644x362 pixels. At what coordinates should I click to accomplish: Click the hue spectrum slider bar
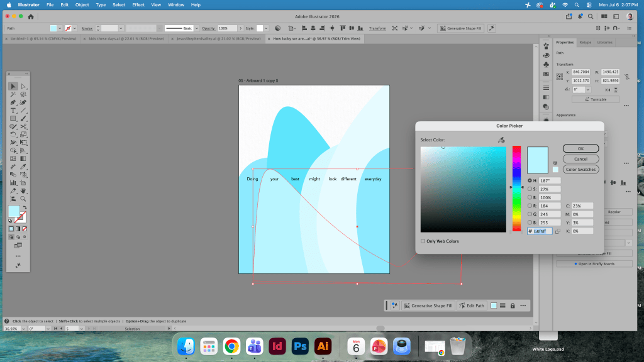coord(516,189)
